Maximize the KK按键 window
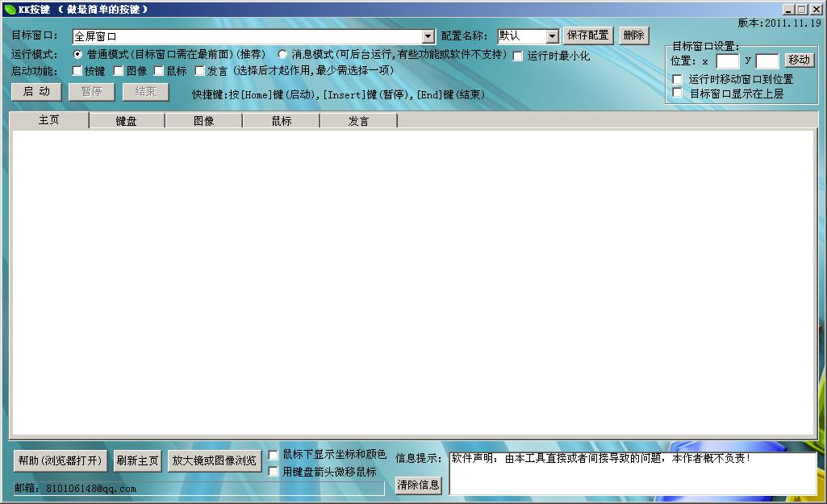Viewport: 827px width, 504px height. click(802, 9)
